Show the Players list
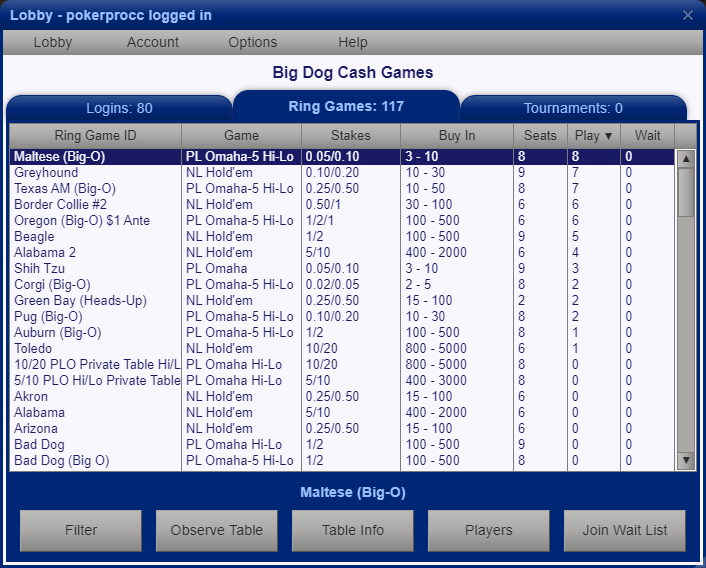The image size is (706, 568). click(x=489, y=530)
